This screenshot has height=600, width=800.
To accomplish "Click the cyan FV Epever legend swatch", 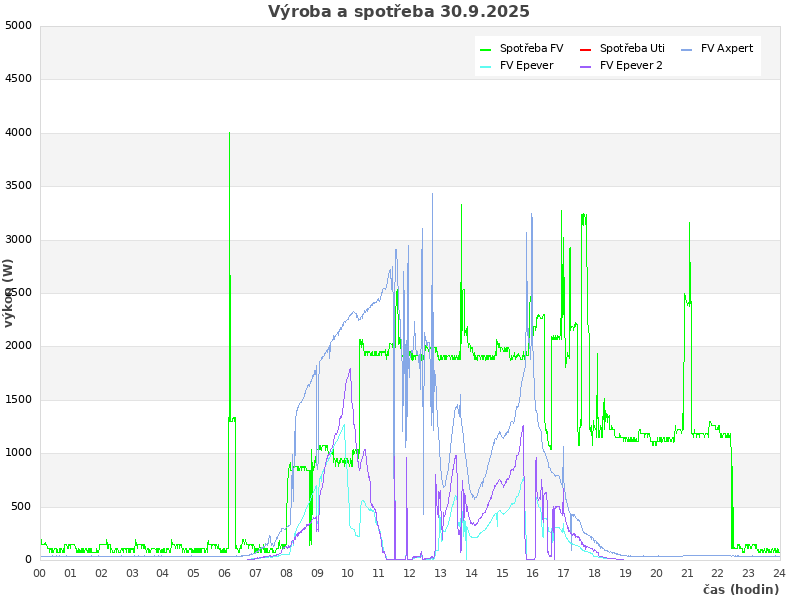I will click(486, 66).
